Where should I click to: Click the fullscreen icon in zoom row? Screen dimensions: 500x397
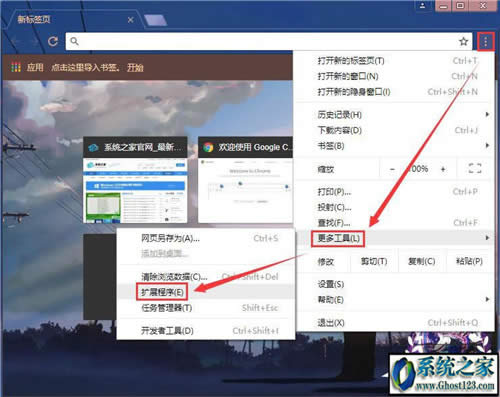click(x=475, y=168)
